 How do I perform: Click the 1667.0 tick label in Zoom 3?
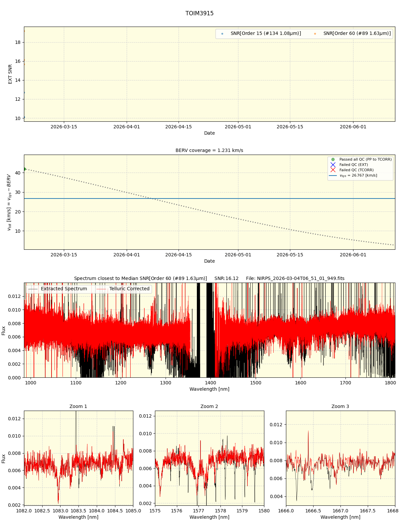click(340, 511)
